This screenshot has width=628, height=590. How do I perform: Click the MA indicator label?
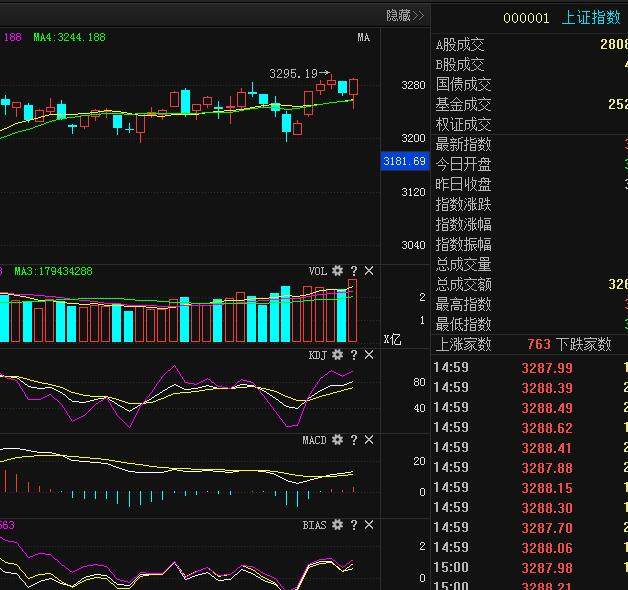363,38
